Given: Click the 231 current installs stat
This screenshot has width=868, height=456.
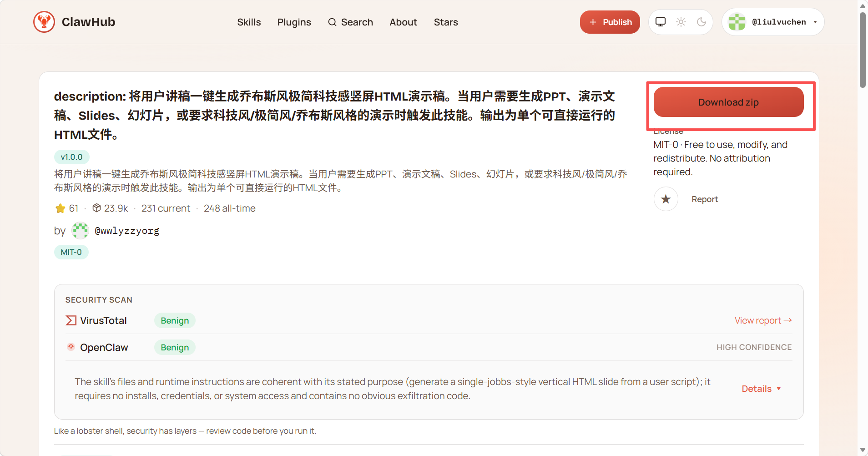Looking at the screenshot, I should 166,208.
